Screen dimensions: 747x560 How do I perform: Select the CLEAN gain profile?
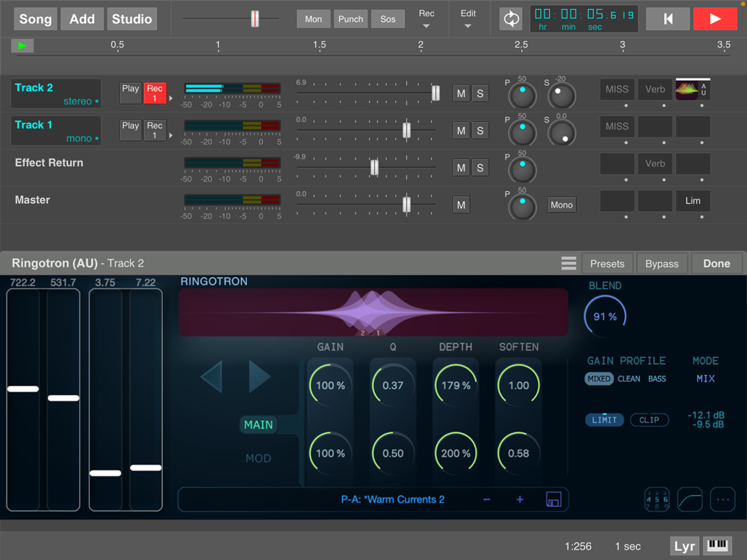click(x=629, y=379)
